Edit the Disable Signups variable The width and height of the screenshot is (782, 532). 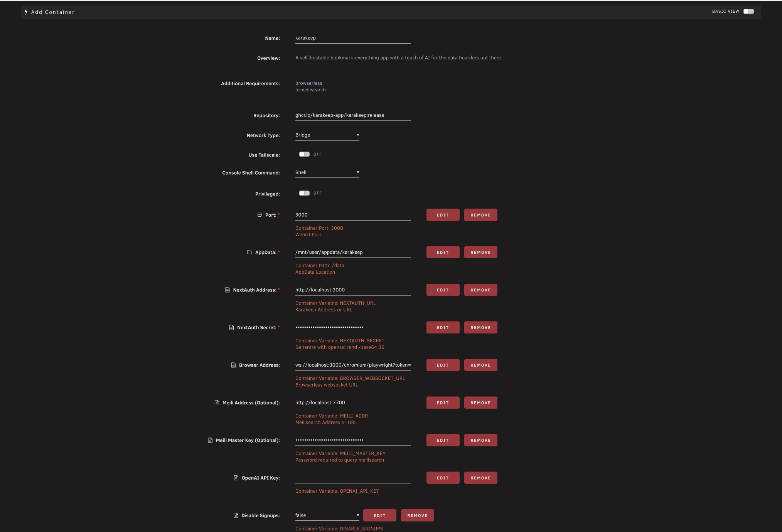click(x=379, y=515)
